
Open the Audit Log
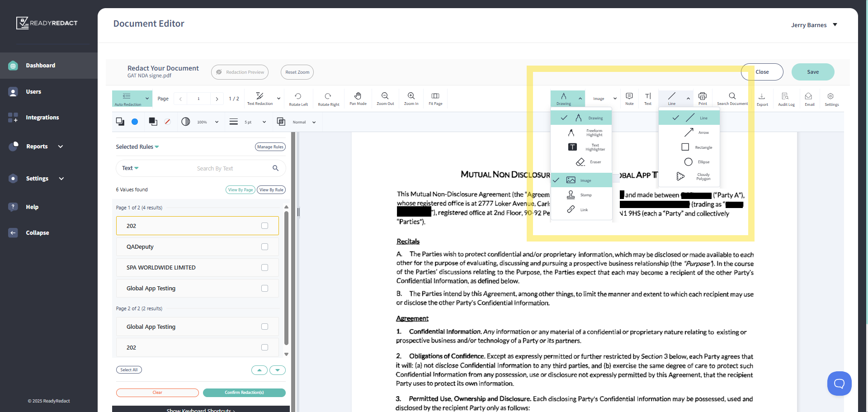point(786,99)
